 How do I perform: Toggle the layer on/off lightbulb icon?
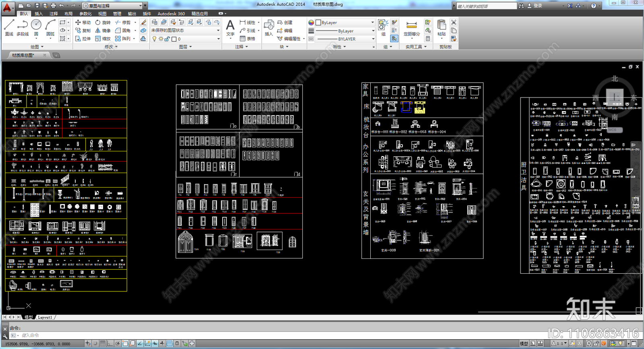(x=154, y=39)
